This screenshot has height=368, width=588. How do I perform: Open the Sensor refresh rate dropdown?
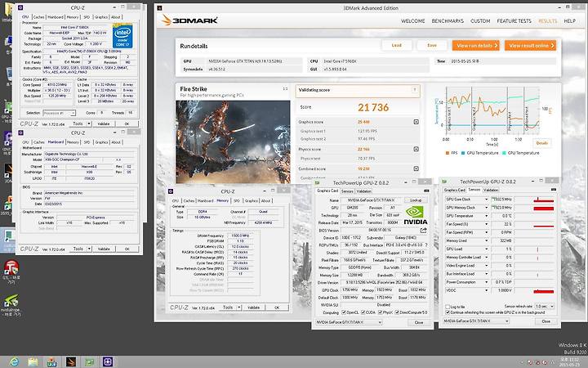545,307
